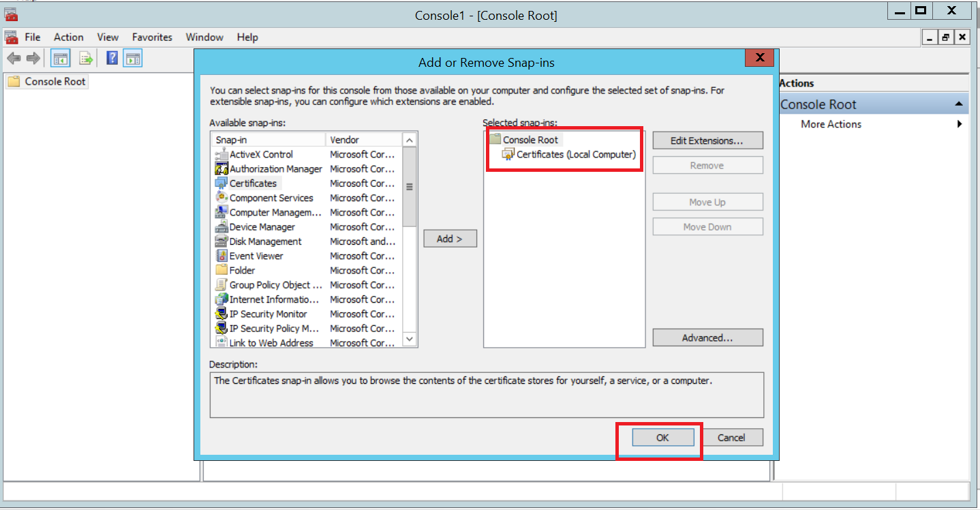Viewport: 980px width, 510px height.
Task: Open Help via blue question mark icon
Action: click(x=112, y=59)
